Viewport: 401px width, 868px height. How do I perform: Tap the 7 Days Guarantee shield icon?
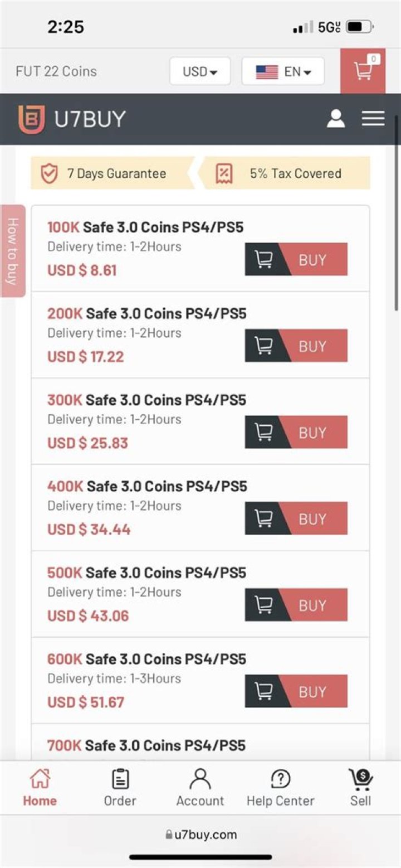49,173
